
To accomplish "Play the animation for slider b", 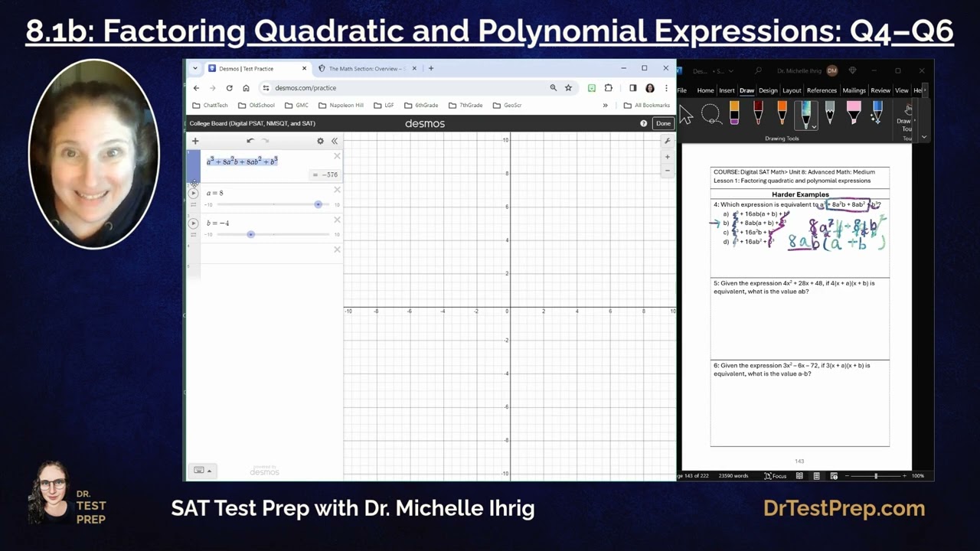I will pos(193,223).
